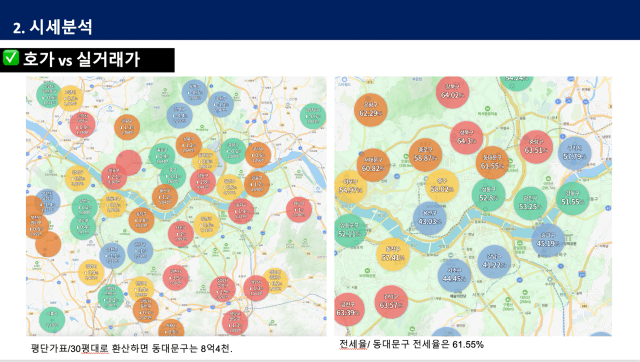Image resolution: width=640 pixels, height=362 pixels.
Task: Select the red 63.51% bubble
Action: pyautogui.click(x=536, y=147)
